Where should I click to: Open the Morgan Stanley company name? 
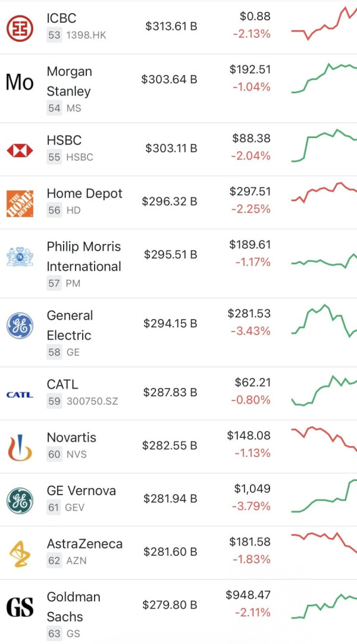pyautogui.click(x=70, y=81)
